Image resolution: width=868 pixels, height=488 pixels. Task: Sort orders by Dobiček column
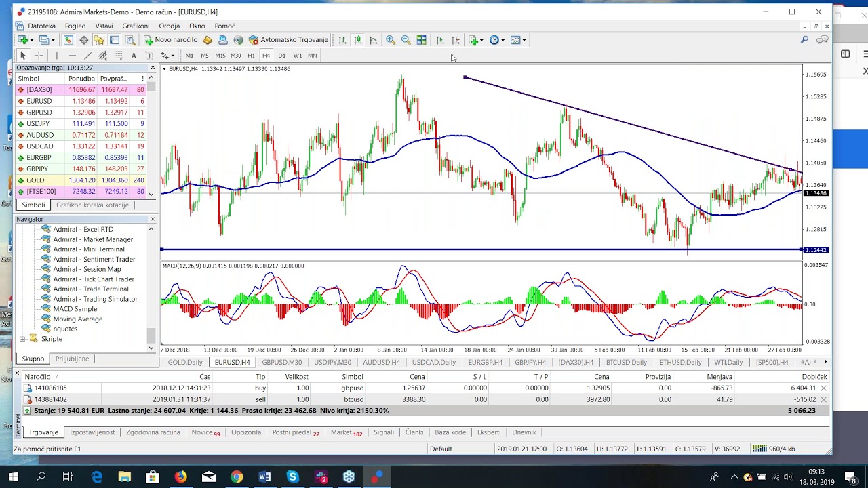pyautogui.click(x=814, y=377)
